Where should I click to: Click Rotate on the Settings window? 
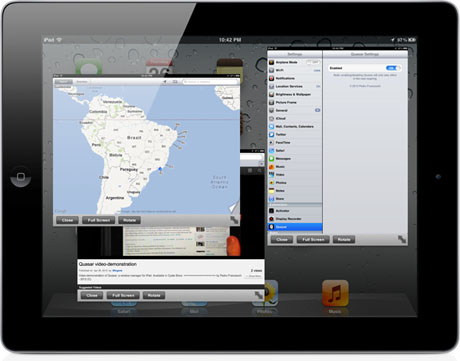coord(344,239)
